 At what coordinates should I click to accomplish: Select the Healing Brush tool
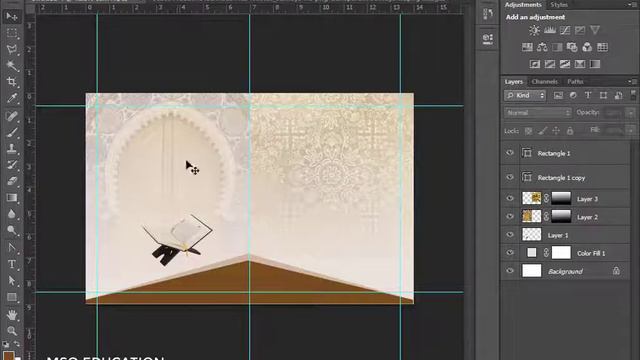12,116
